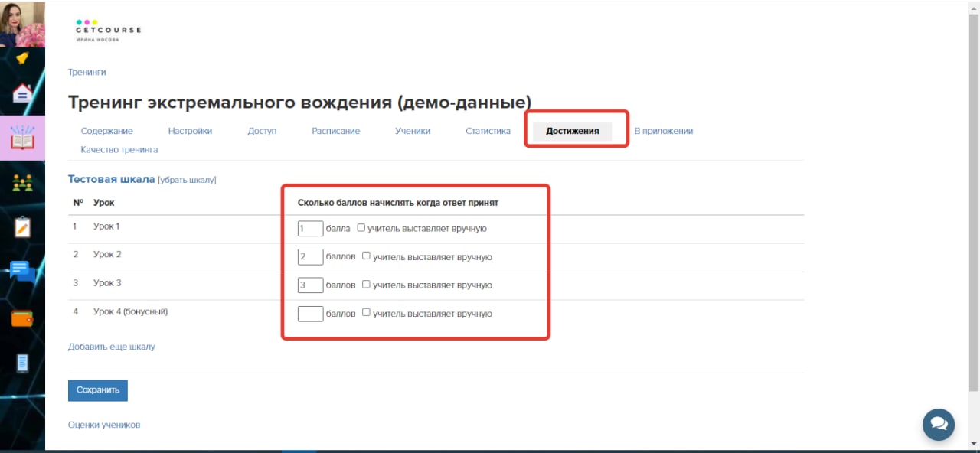Go to Тренинги breadcrumb link
Image resolution: width=980 pixels, height=453 pixels.
tap(87, 72)
